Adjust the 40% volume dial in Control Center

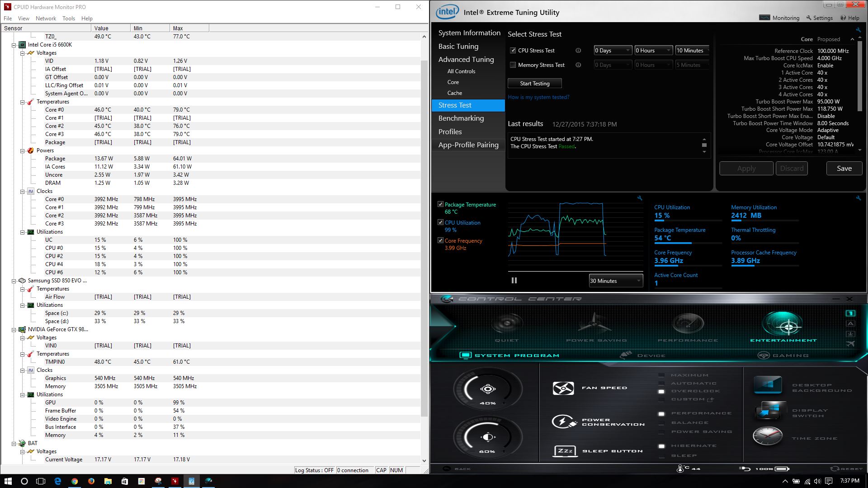point(487,389)
